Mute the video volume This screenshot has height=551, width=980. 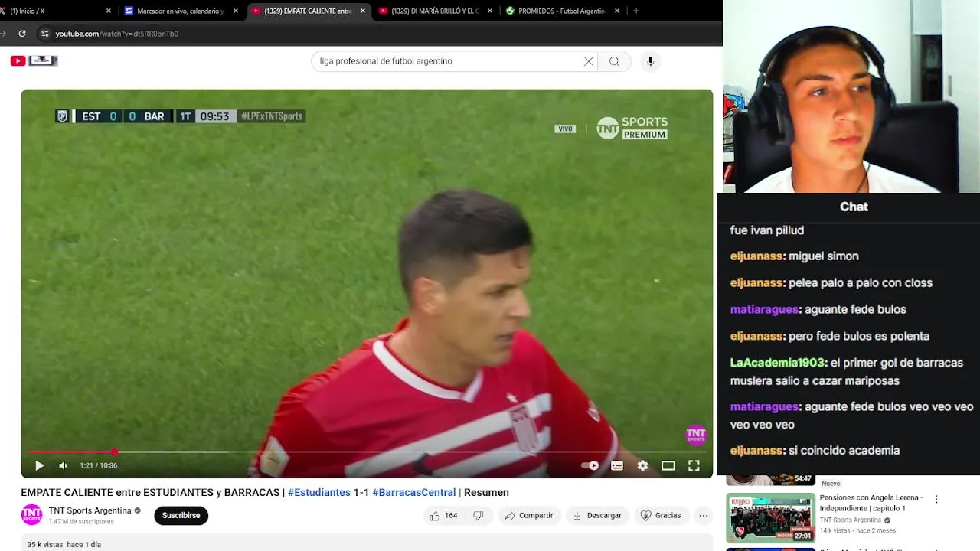[63, 465]
